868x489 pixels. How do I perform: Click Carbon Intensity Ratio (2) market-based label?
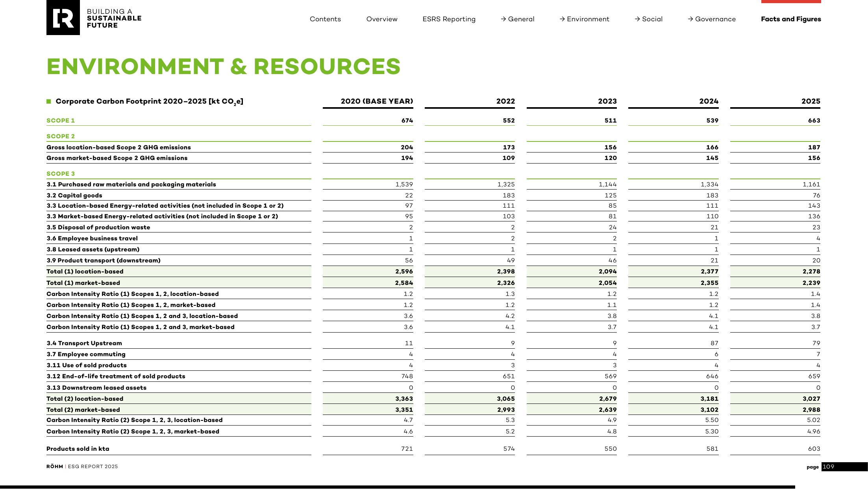[133, 431]
